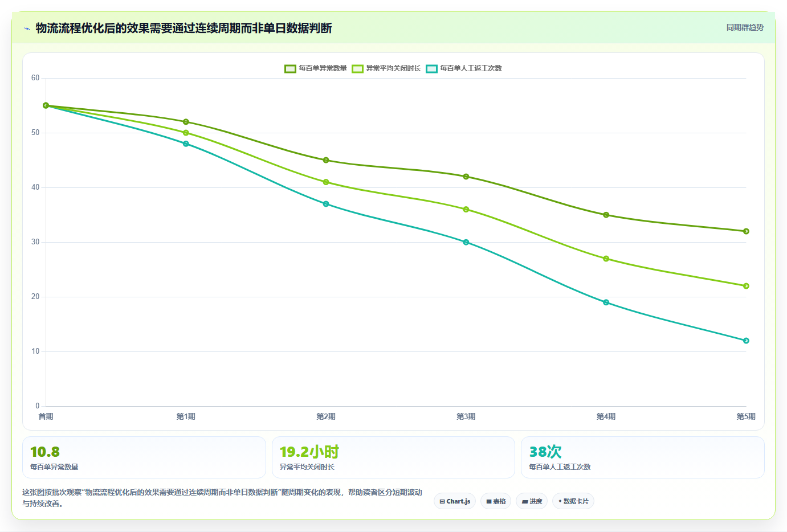The width and height of the screenshot is (787, 532).
Task: Click the description paragraph starting 这张图按批次观察
Action: tap(222, 498)
